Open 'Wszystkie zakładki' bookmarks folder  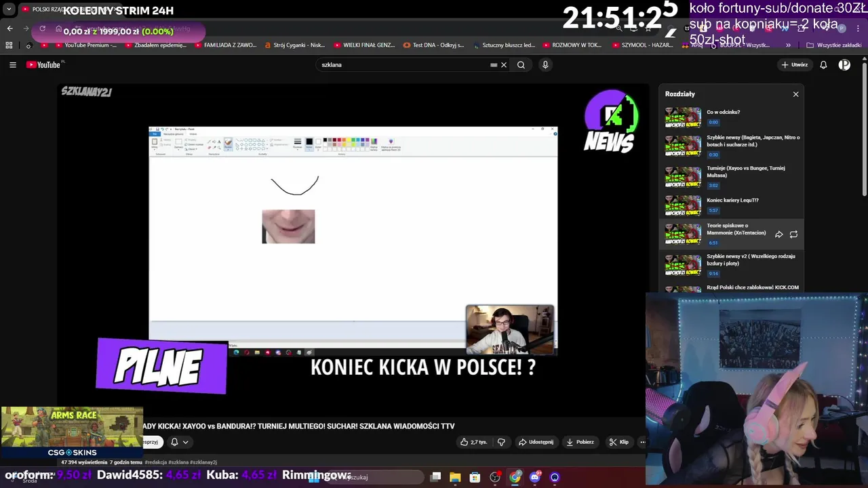click(833, 45)
